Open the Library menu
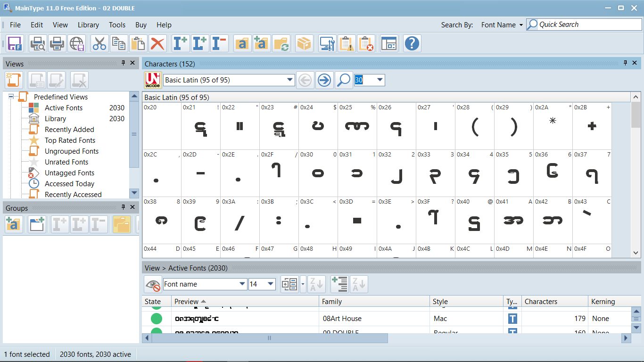644x362 pixels. (x=88, y=25)
